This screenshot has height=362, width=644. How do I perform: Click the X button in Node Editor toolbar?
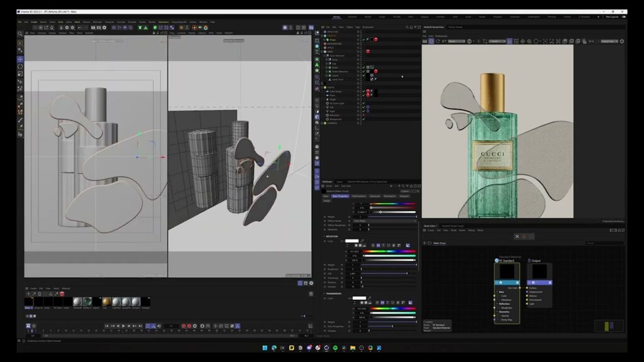click(x=517, y=236)
